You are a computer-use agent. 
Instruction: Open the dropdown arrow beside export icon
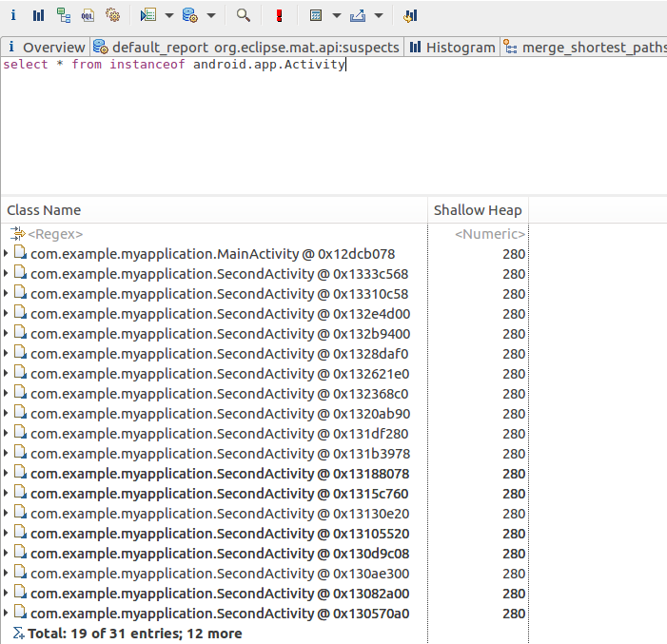(379, 16)
